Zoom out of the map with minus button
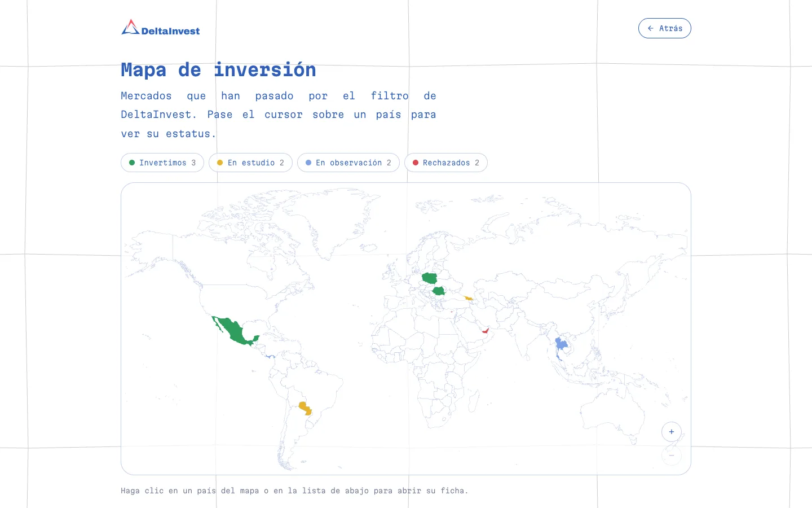 (672, 456)
